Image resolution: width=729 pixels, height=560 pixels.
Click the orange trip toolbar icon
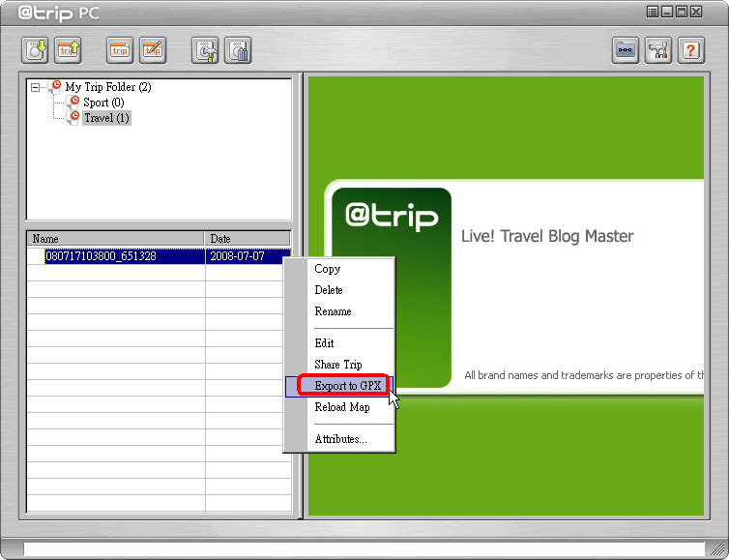point(120,50)
